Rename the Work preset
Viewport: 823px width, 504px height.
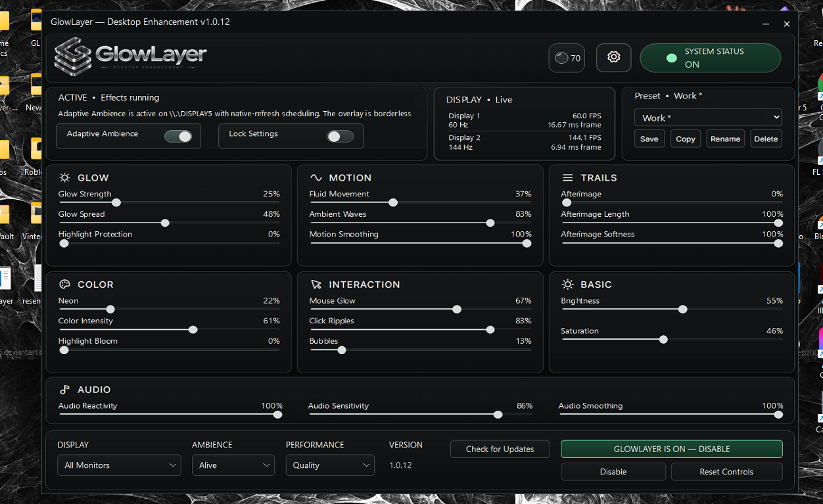click(x=726, y=139)
